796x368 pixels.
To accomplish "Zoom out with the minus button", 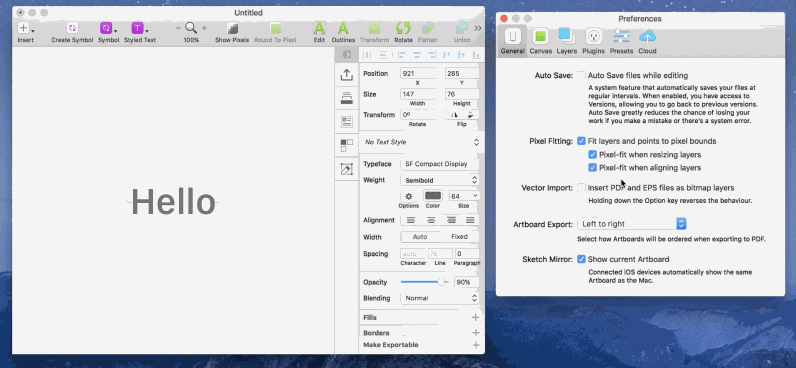I will point(178,28).
